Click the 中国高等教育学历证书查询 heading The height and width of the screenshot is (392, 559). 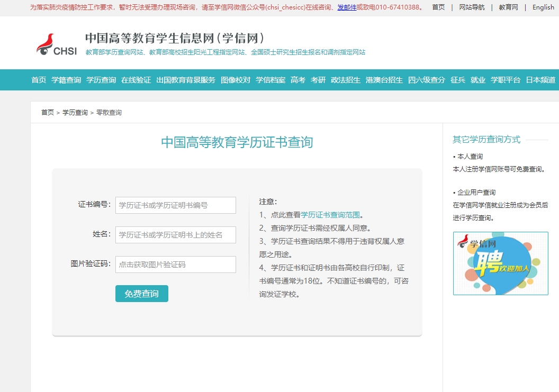tap(237, 142)
